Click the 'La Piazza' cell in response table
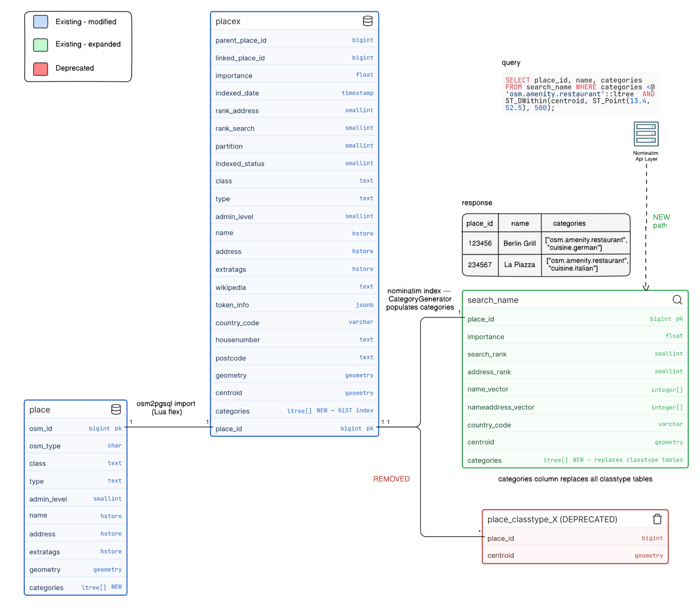Screen dimensions: 700x611 (x=519, y=265)
